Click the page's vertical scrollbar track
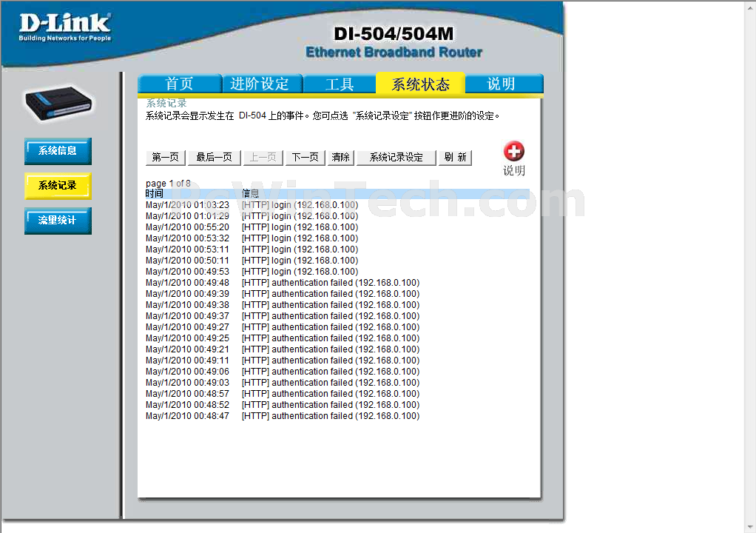This screenshot has height=533, width=756. [x=751, y=266]
